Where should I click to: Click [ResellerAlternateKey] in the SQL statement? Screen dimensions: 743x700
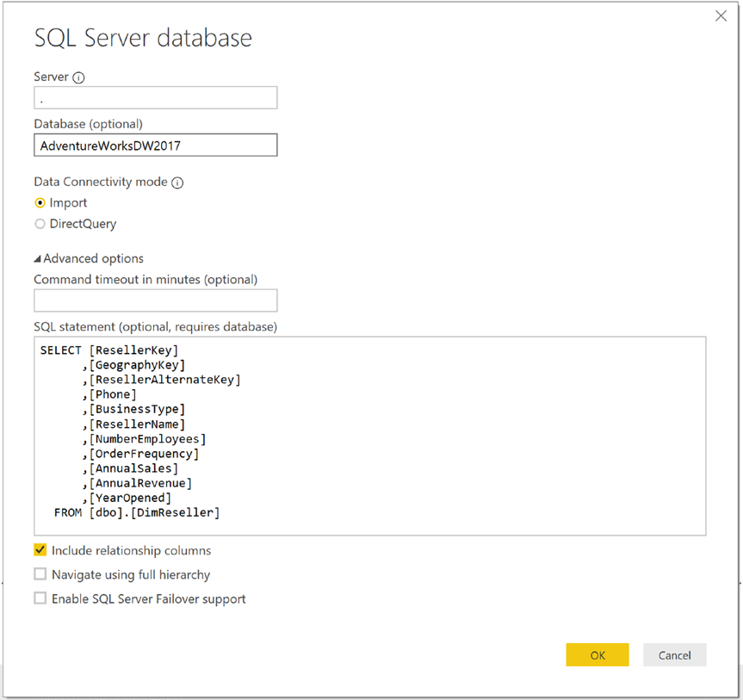tap(165, 380)
